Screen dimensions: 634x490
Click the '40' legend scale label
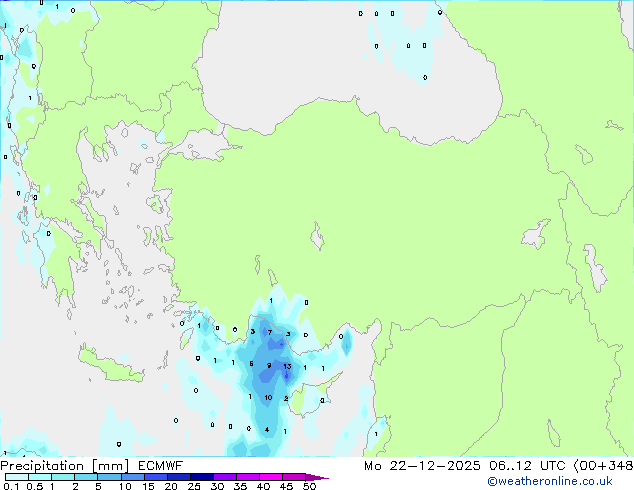click(263, 486)
